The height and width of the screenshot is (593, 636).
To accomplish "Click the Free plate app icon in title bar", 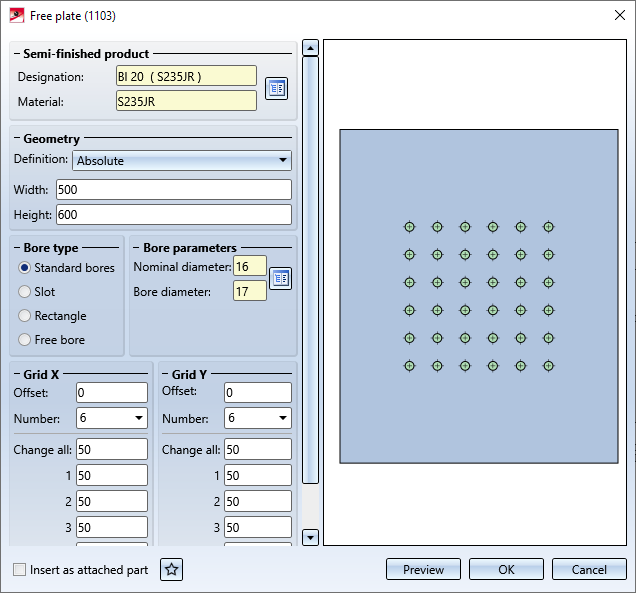I will coord(17,14).
